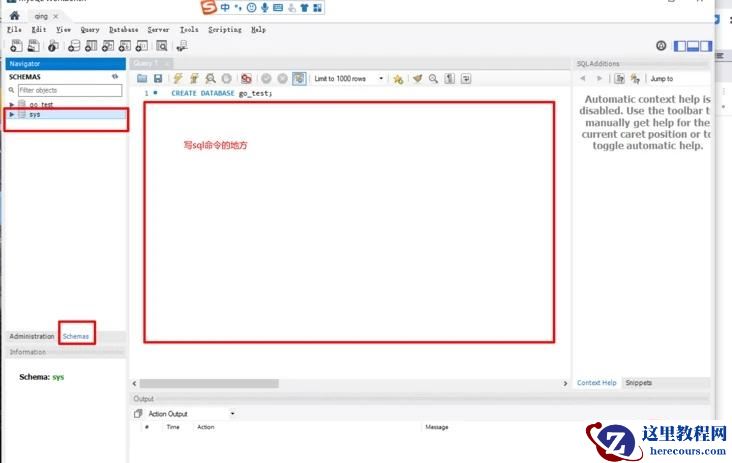732x463 pixels.
Task: Open the Query menu
Action: 90,29
